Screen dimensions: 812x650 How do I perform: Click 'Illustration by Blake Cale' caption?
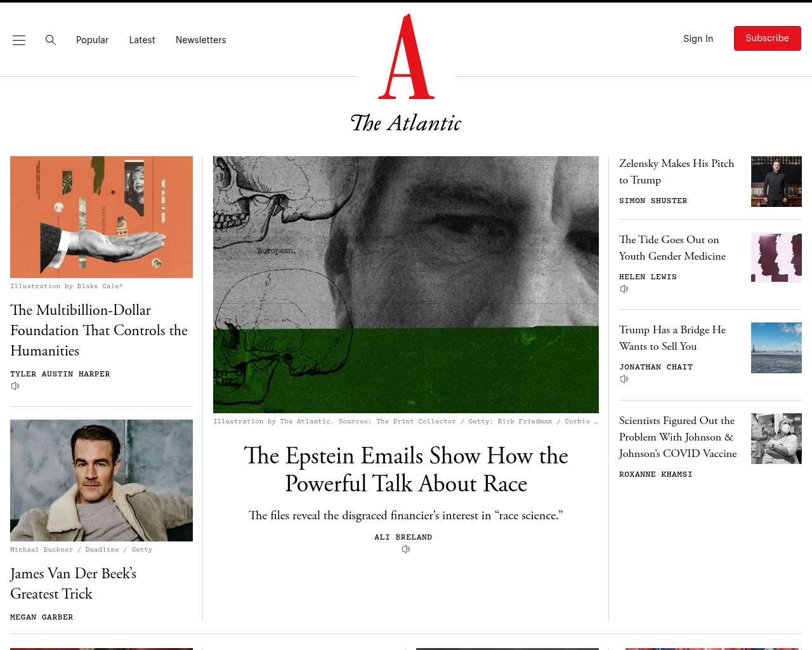(67, 286)
